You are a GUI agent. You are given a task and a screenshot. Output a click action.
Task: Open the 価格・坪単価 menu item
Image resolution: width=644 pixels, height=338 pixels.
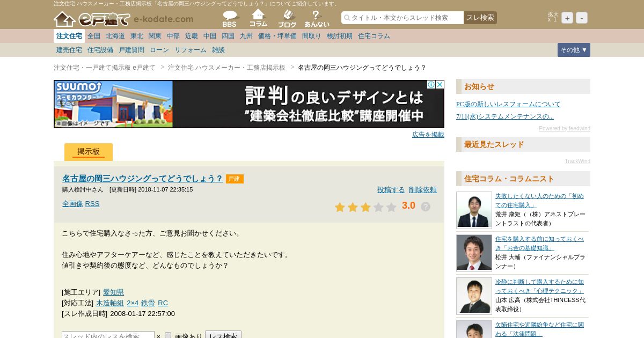tap(277, 36)
